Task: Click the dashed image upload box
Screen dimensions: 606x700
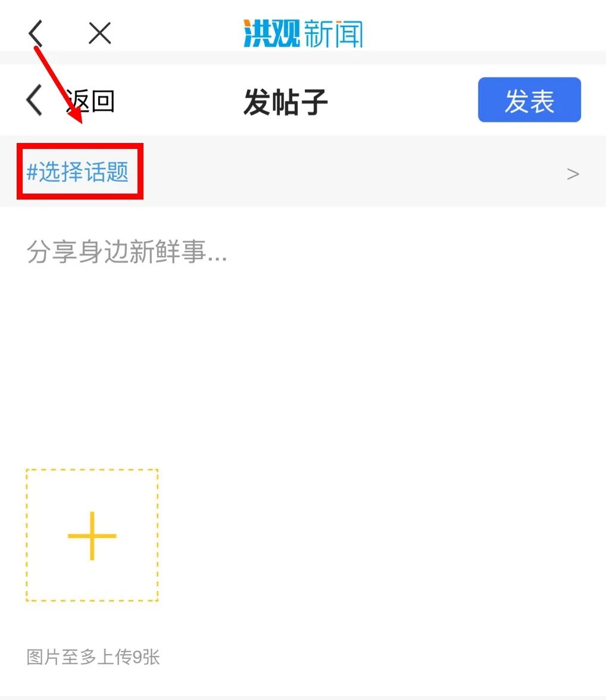Action: 92,535
